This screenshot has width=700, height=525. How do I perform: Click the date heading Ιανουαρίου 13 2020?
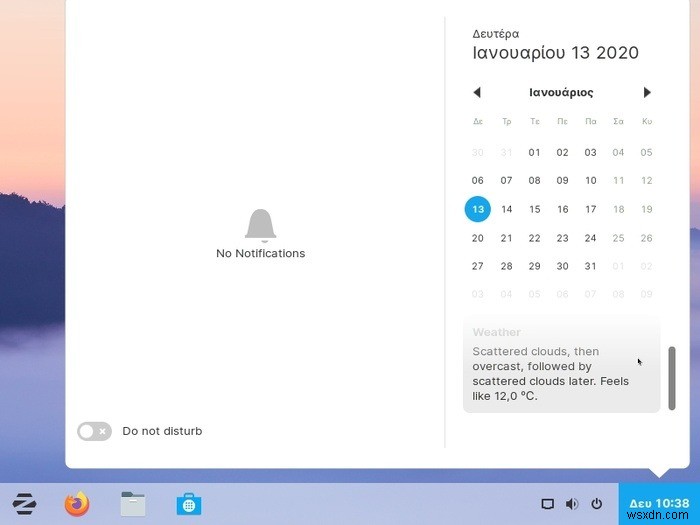(555, 53)
